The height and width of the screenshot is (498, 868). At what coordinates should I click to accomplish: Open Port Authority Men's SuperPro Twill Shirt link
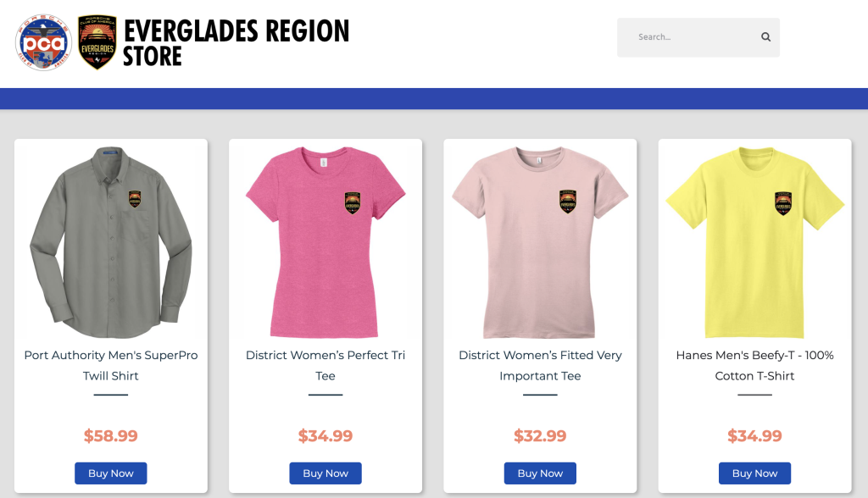111,365
